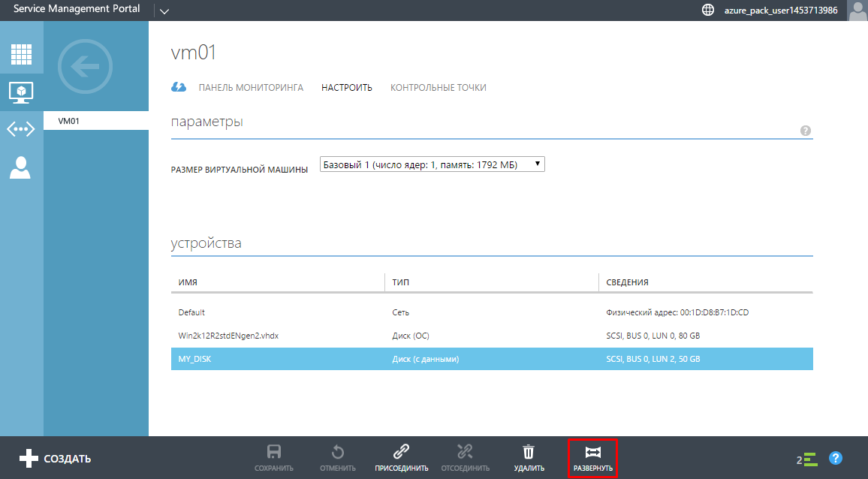
Task: Open the help question mark in bottom bar
Action: (835, 458)
